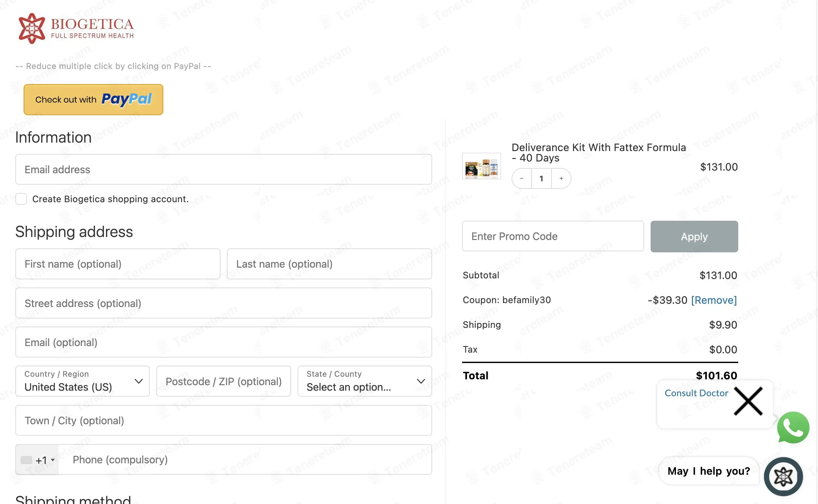Viewport: 818px width, 504px height.
Task: Launch the Biogetica chatbot icon
Action: pyautogui.click(x=783, y=477)
